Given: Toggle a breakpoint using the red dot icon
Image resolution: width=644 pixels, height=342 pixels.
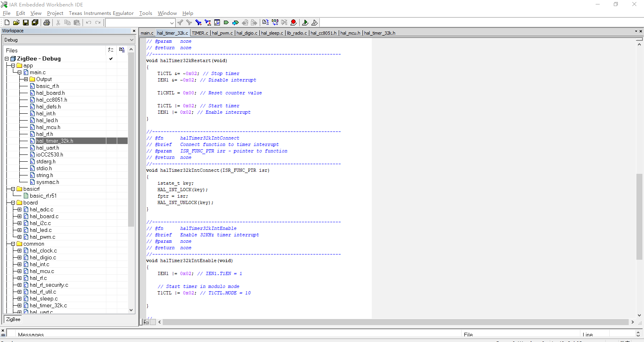Looking at the screenshot, I should point(294,23).
